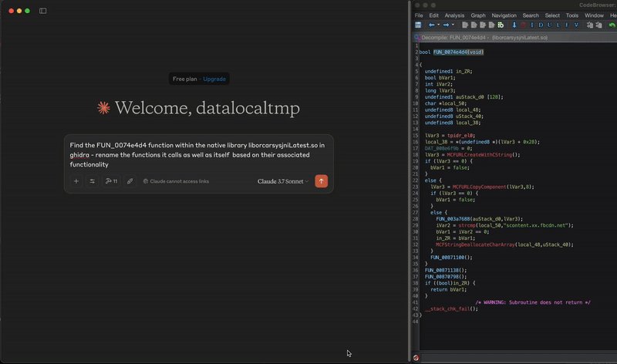This screenshot has height=364, width=617.
Task: Open Ghidra Edit menu
Action: click(433, 15)
